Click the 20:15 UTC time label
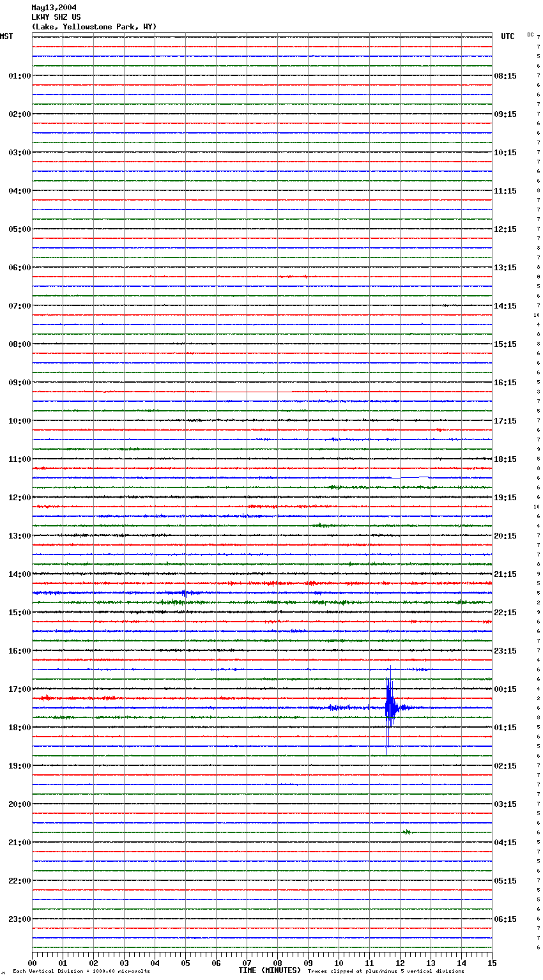Image resolution: width=543 pixels, height=980 pixels. pos(505,536)
